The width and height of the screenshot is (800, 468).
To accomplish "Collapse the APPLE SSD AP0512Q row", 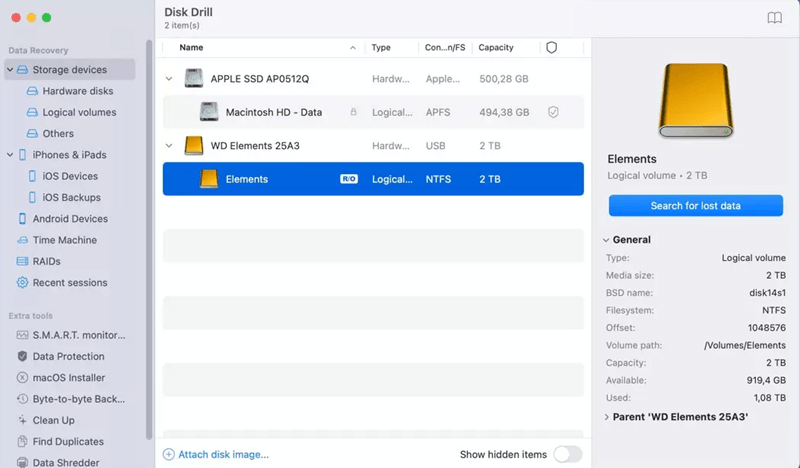I will tap(169, 79).
